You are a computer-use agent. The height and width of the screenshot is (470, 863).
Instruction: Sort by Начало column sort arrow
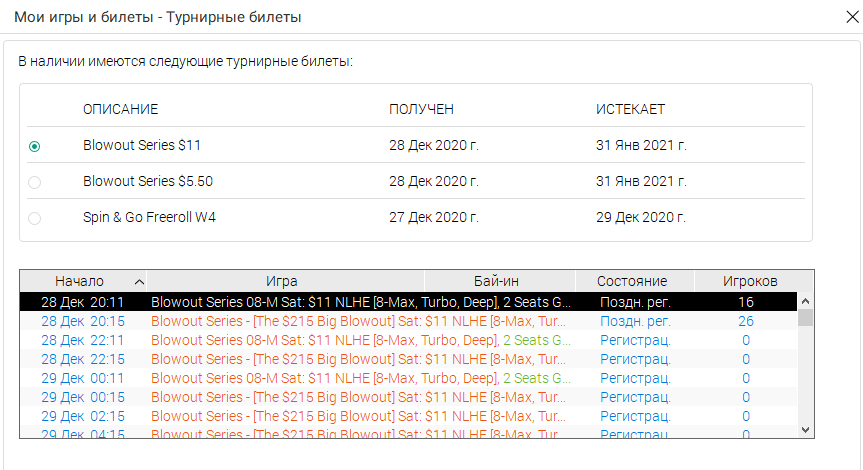pyautogui.click(x=139, y=282)
